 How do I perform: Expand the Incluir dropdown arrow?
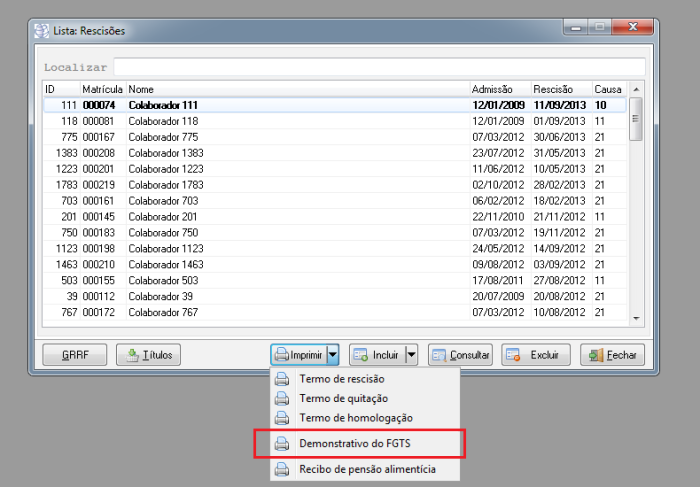(x=411, y=355)
